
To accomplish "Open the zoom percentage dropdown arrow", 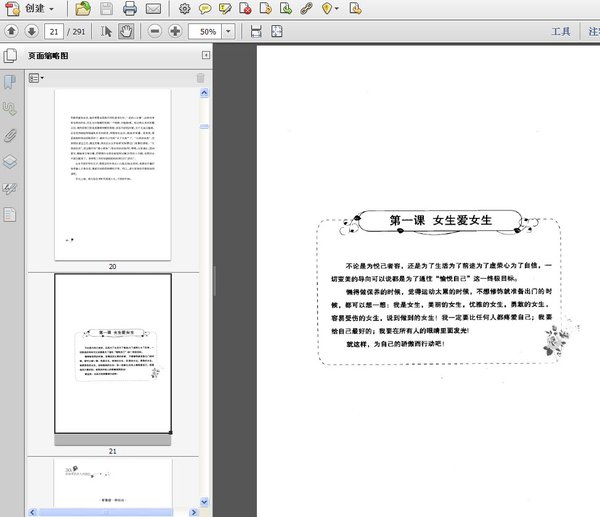I will tap(229, 32).
